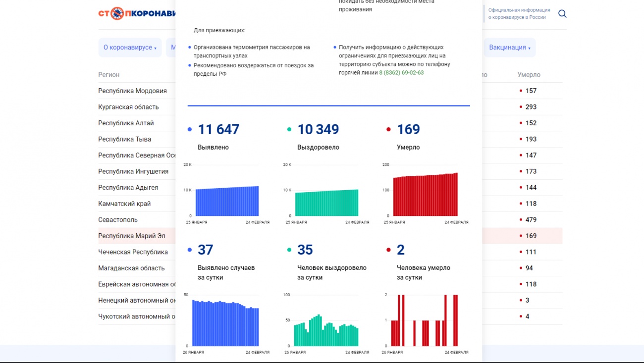Click the blue Выявлено total bar chart
The width and height of the screenshot is (644, 363).
coord(227,201)
